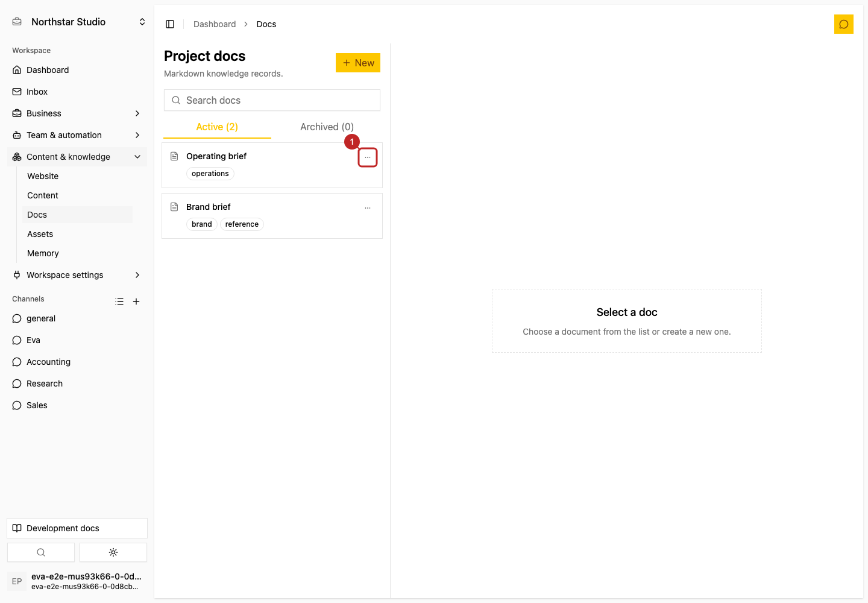Open the Content sub-item

tap(77, 195)
